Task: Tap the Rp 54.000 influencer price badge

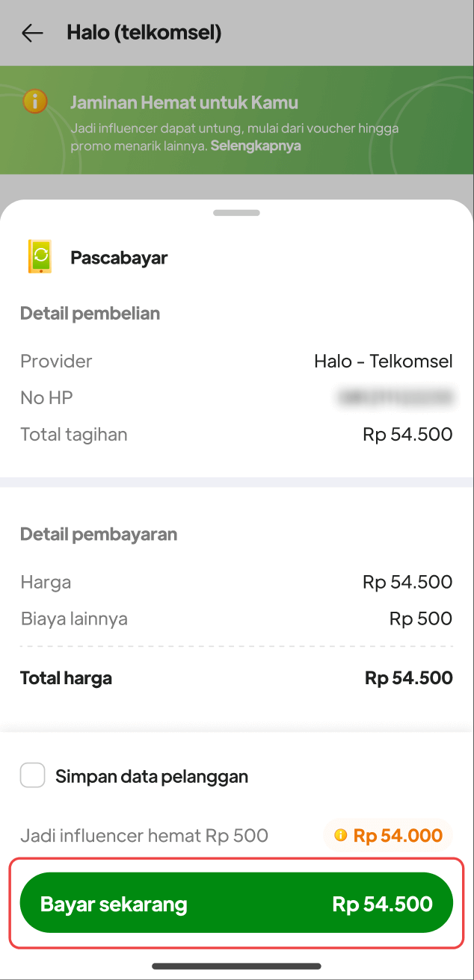Action: point(389,836)
